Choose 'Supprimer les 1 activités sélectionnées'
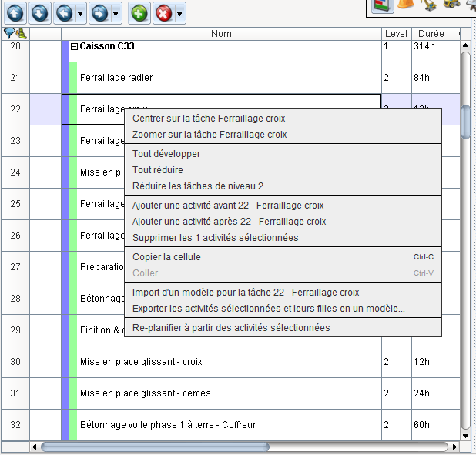 215,238
